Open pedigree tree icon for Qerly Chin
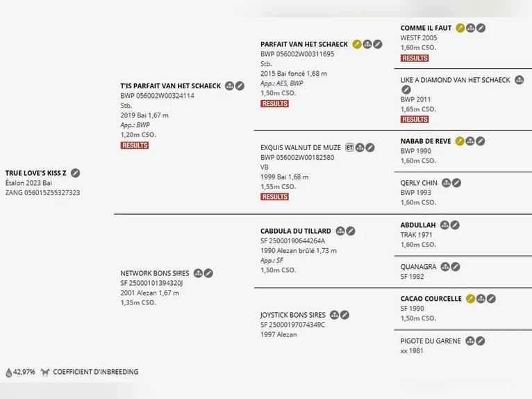Screen dimensions: 532x399 pos(446,183)
